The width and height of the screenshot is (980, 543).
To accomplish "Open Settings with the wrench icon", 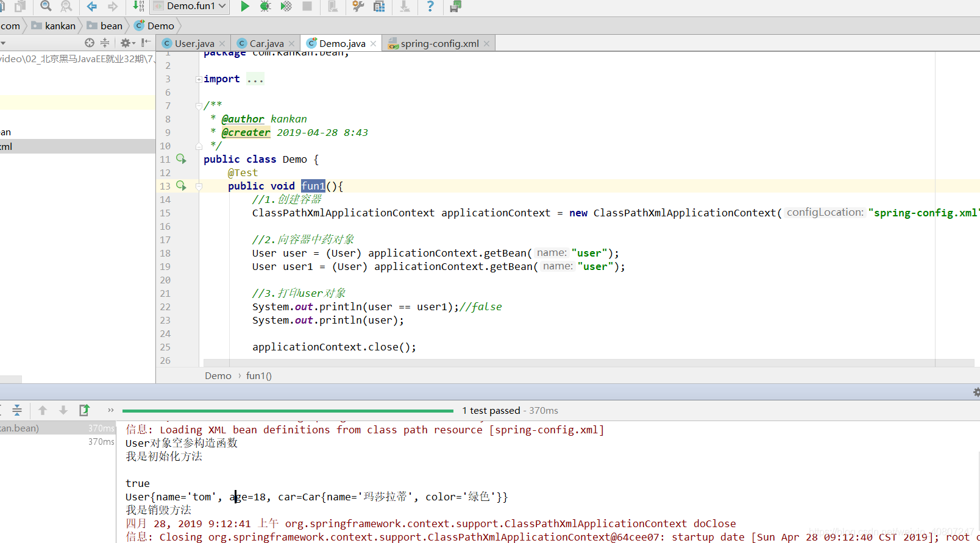I will point(358,6).
